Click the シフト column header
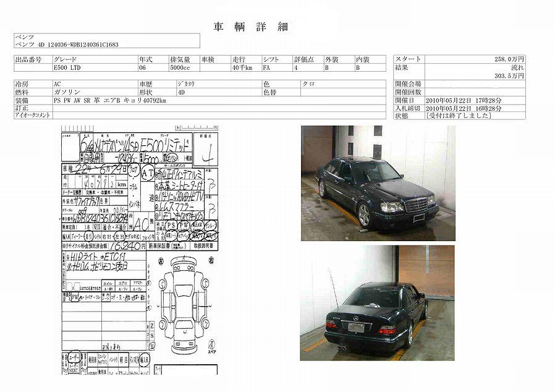 pos(271,59)
